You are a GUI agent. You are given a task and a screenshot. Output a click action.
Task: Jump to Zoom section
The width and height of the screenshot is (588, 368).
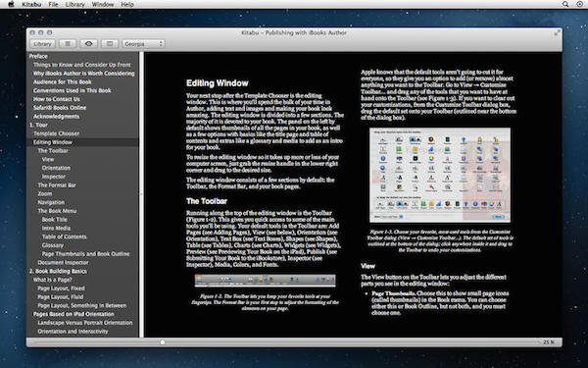click(45, 194)
